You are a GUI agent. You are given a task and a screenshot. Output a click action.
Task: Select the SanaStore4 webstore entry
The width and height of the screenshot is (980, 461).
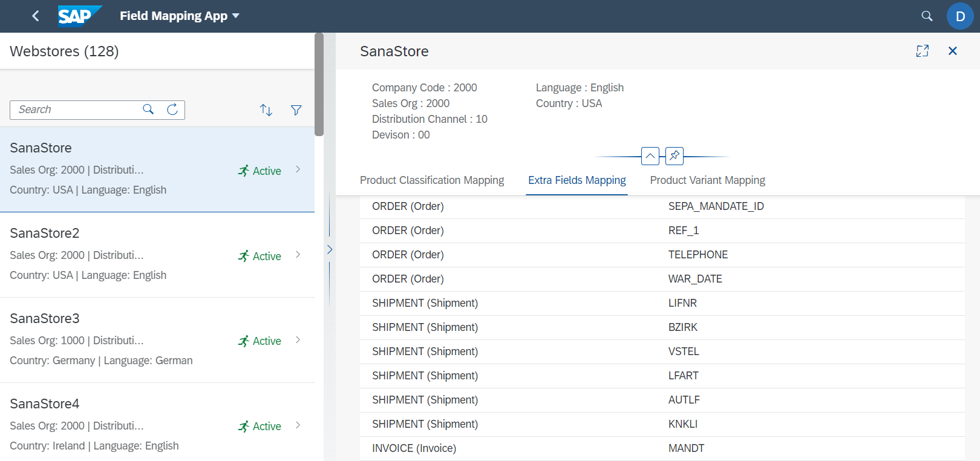point(121,424)
